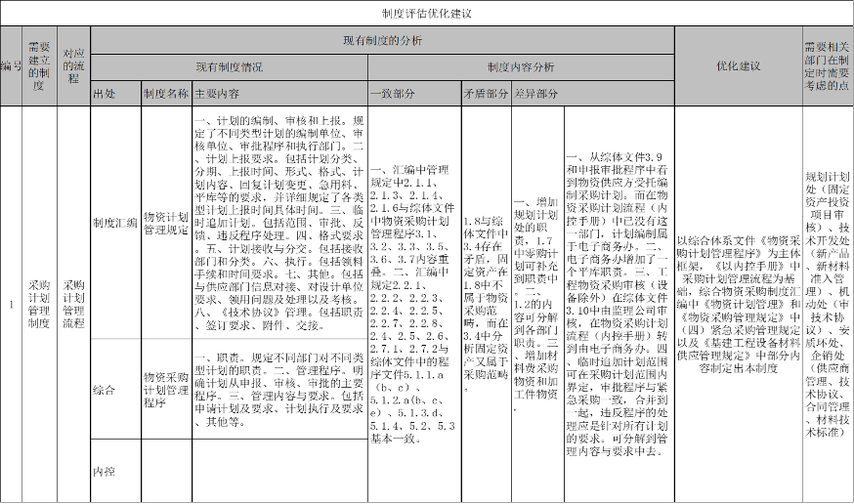Viewport: 854px width, 504px height.
Task: Select the 主要内容 column header
Action: click(x=217, y=94)
